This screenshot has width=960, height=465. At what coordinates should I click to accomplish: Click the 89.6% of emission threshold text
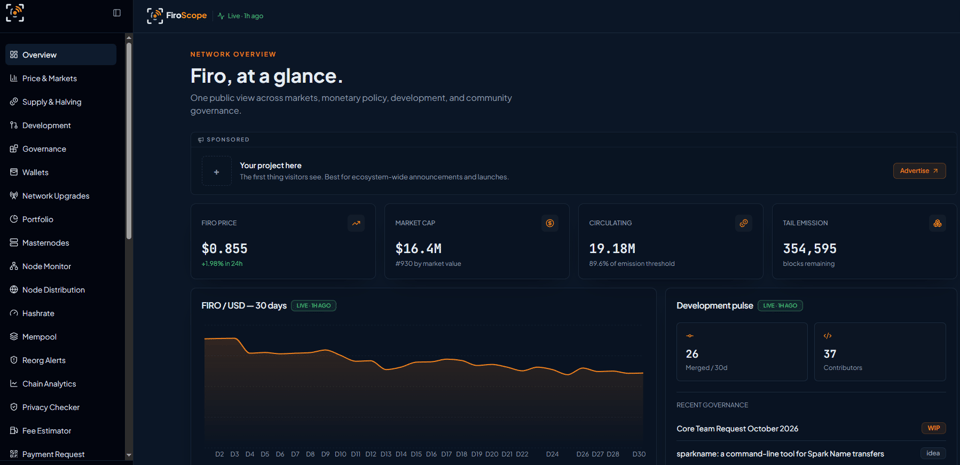click(631, 264)
